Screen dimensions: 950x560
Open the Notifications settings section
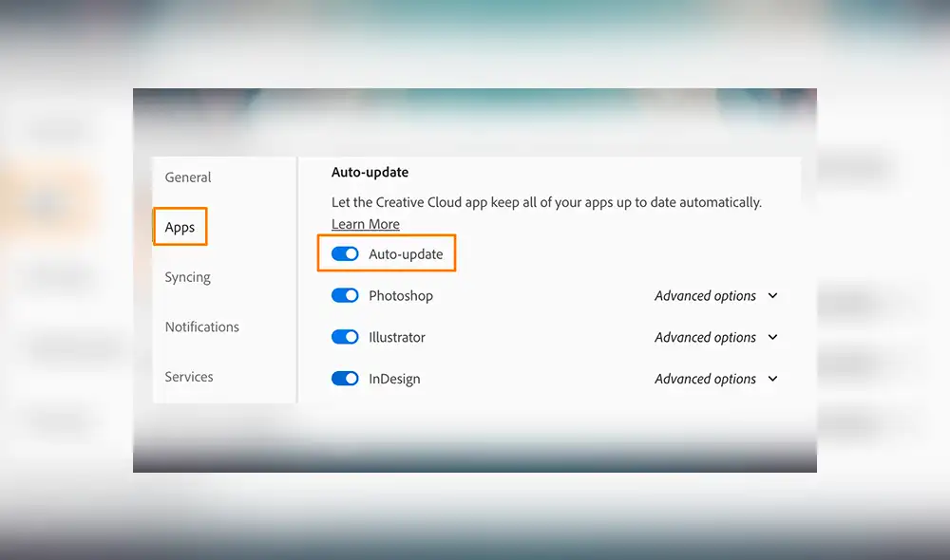(x=201, y=327)
